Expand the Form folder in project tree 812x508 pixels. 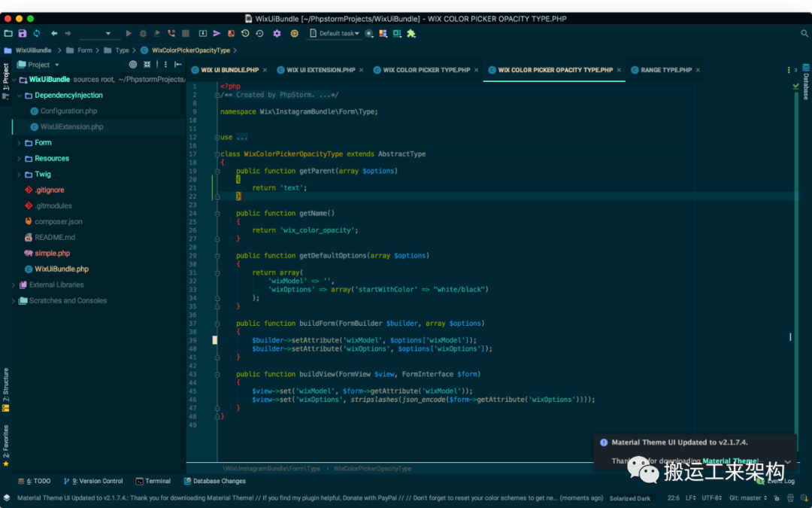click(x=19, y=142)
